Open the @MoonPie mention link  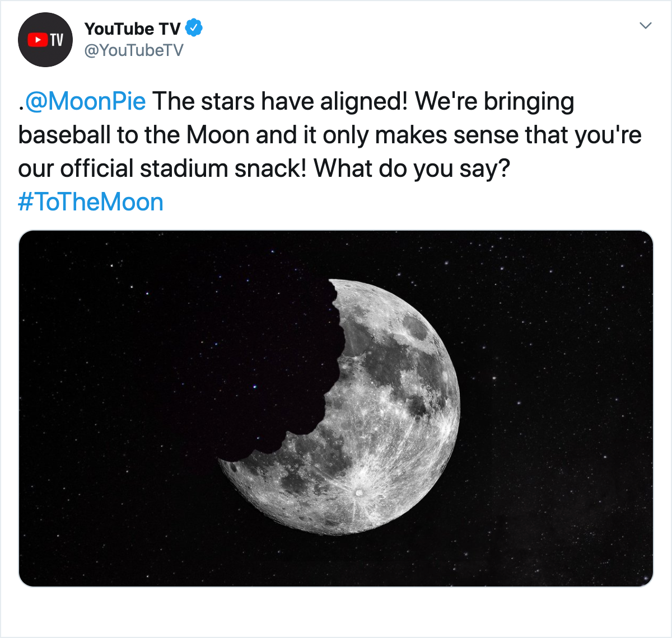tap(85, 101)
